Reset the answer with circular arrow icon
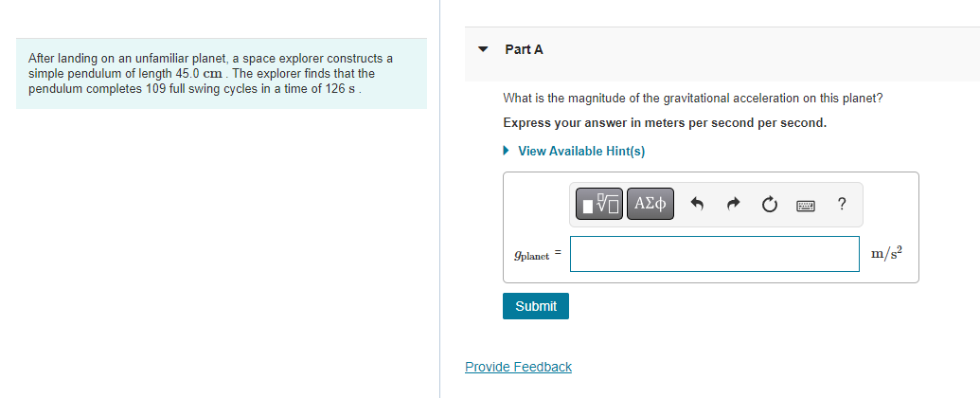This screenshot has height=398, width=980. click(x=771, y=204)
